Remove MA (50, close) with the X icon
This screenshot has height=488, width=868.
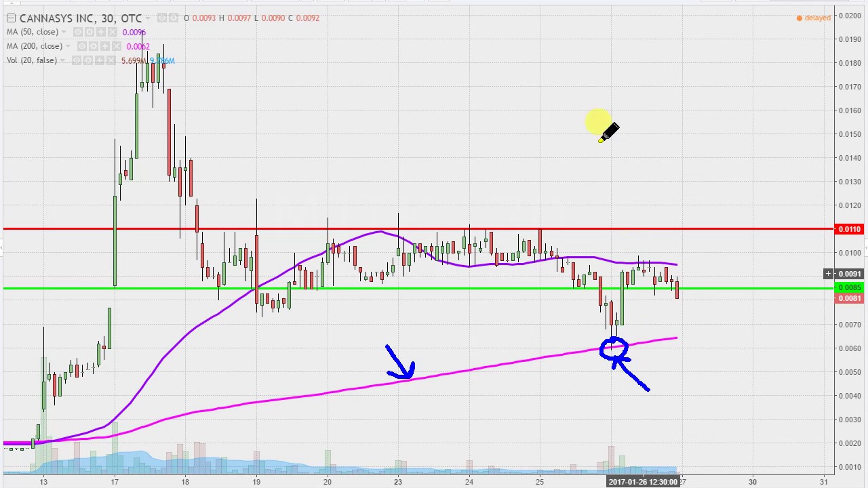[113, 32]
